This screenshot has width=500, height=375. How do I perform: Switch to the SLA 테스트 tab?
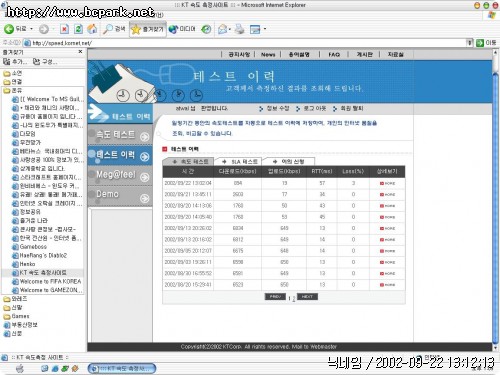coord(239,162)
